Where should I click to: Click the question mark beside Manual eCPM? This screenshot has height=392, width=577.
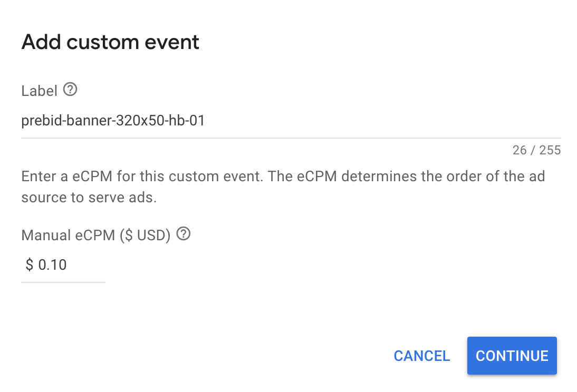point(183,234)
